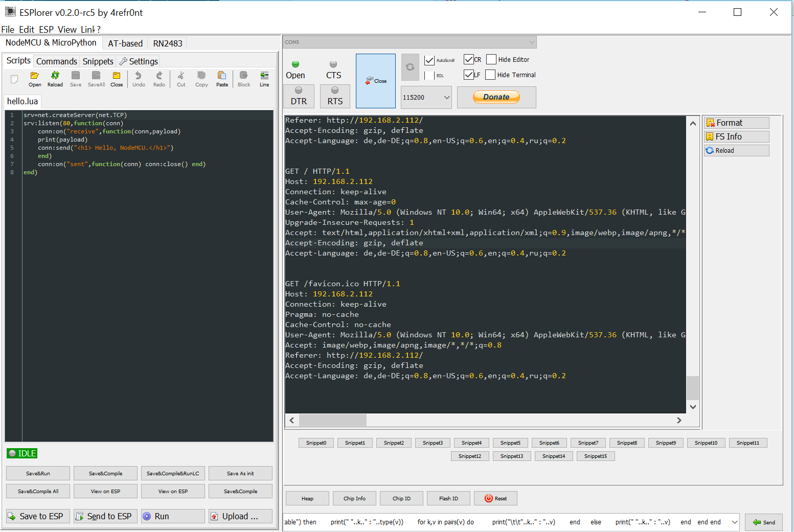The image size is (794, 532).
Task: Click the green Send command button
Action: [x=764, y=522]
